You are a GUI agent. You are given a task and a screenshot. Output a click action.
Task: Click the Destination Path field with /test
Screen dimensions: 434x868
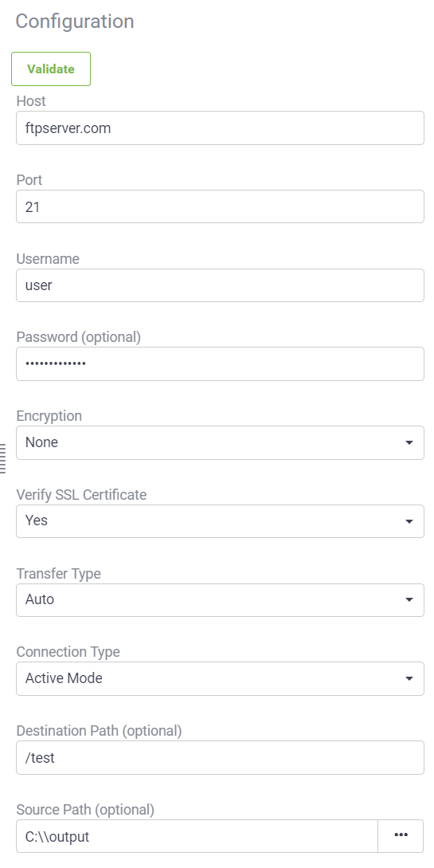(220, 757)
